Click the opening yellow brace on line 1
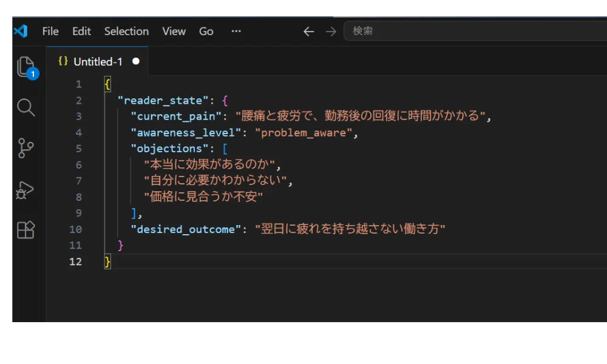 (x=107, y=84)
